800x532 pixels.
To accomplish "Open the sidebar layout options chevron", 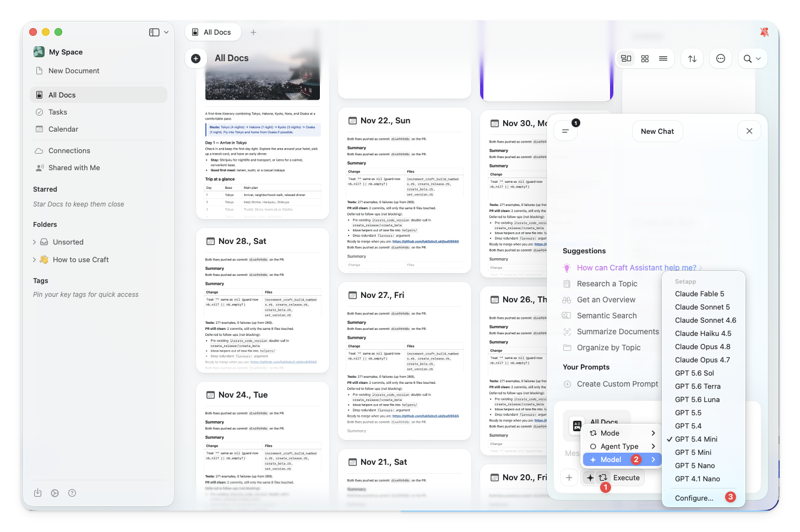I will pos(166,32).
